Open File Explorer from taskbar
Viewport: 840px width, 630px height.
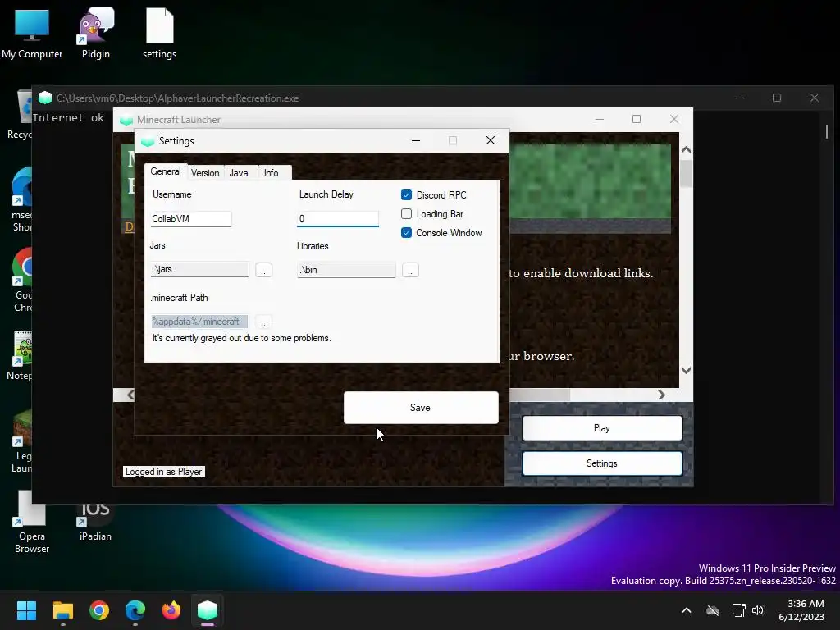62,610
